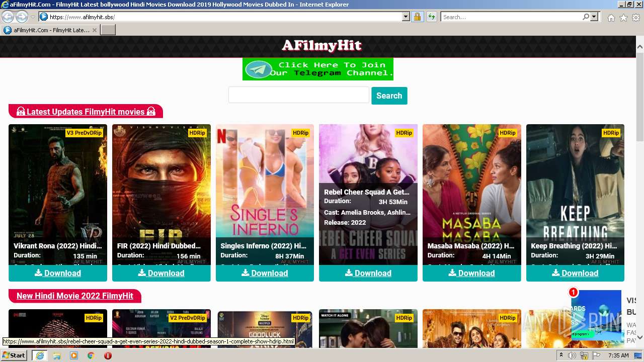Image resolution: width=644 pixels, height=362 pixels.
Task: Click the search magnifier icon in toolbar
Action: (x=586, y=17)
